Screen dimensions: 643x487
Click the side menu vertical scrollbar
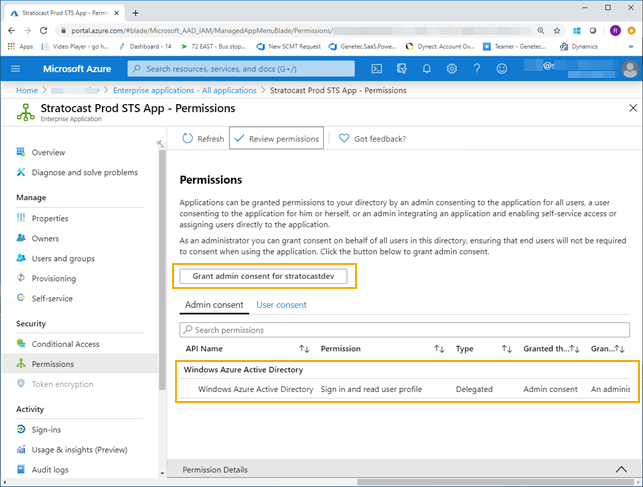[x=162, y=270]
